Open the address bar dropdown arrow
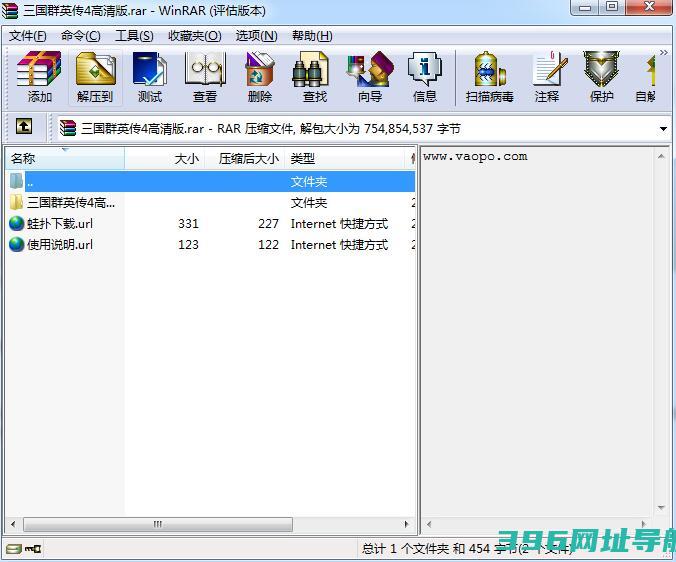The width and height of the screenshot is (676, 562). pyautogui.click(x=663, y=129)
